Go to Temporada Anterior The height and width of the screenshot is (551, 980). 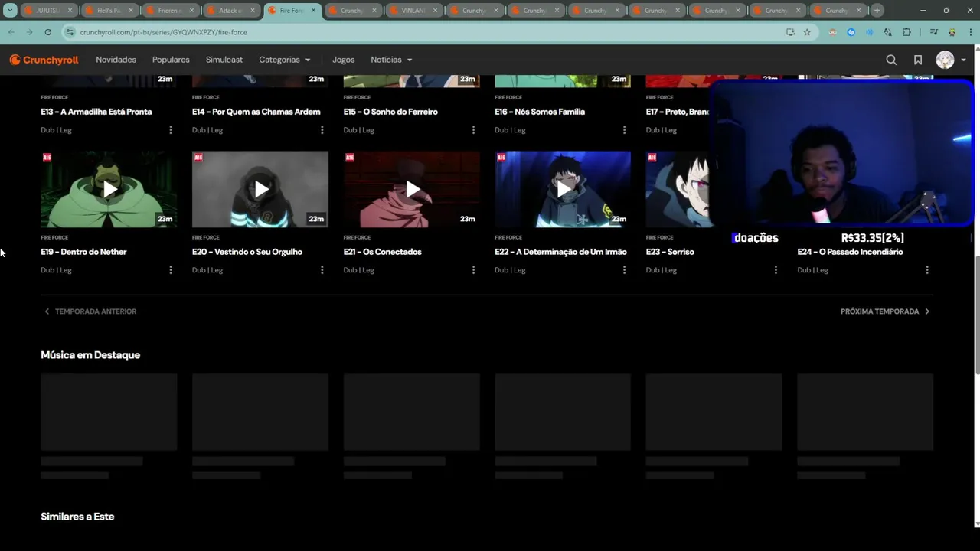[x=89, y=311]
